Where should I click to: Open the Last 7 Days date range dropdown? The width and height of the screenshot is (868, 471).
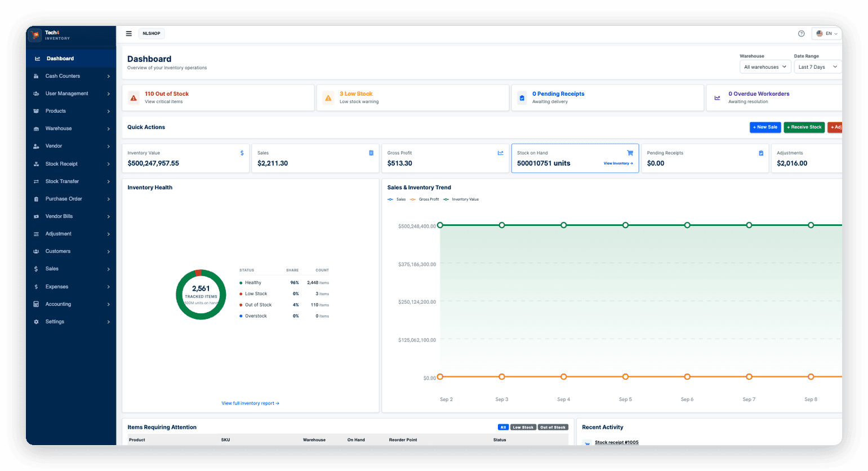click(x=818, y=67)
